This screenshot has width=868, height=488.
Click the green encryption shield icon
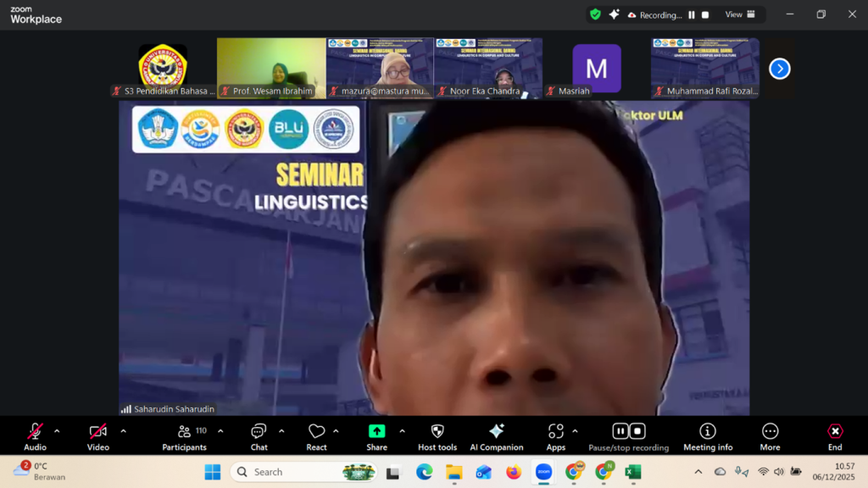click(x=595, y=14)
